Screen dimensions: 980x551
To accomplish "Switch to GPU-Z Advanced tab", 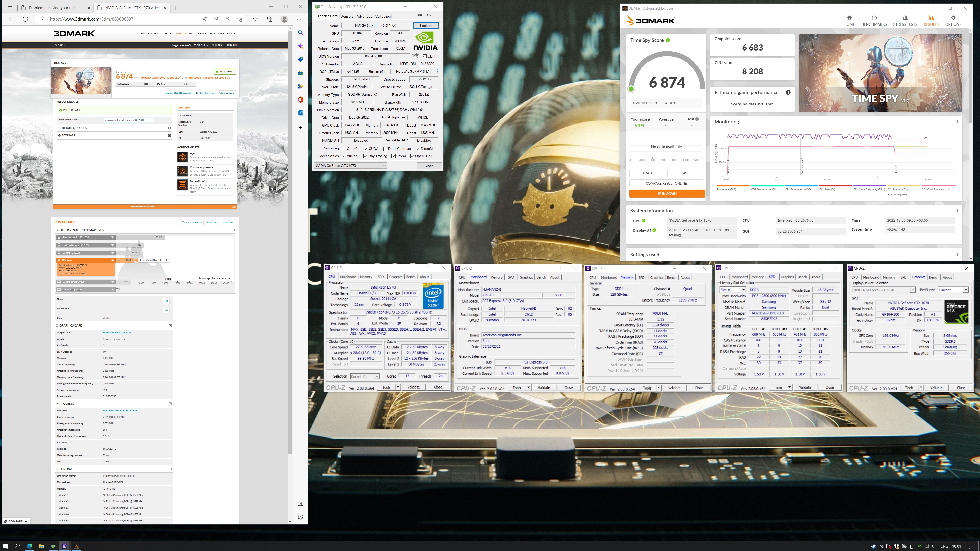I will pos(364,16).
